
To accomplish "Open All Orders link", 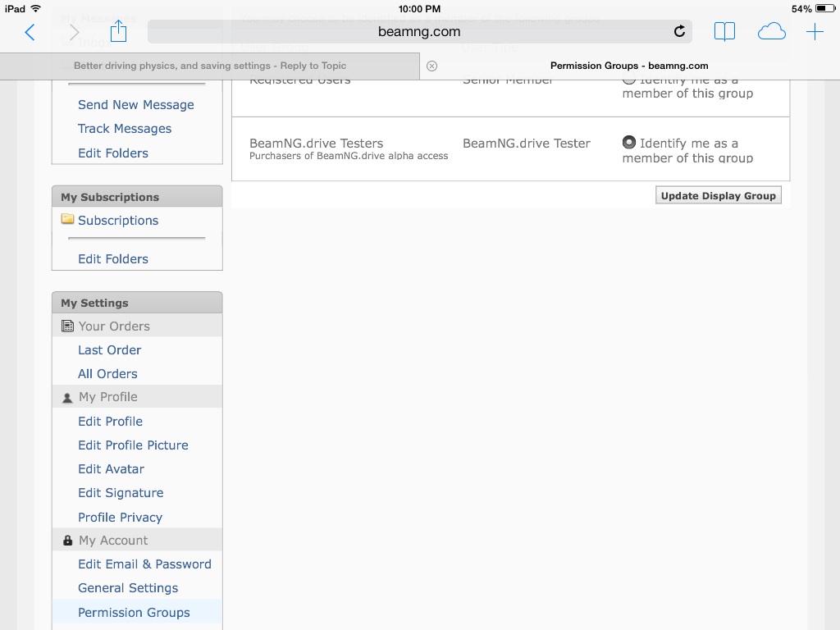I will [107, 374].
